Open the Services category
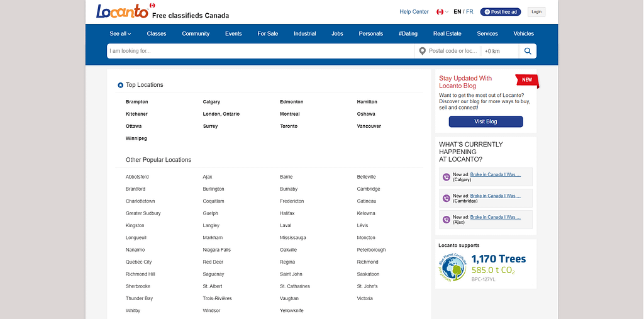 tap(487, 34)
